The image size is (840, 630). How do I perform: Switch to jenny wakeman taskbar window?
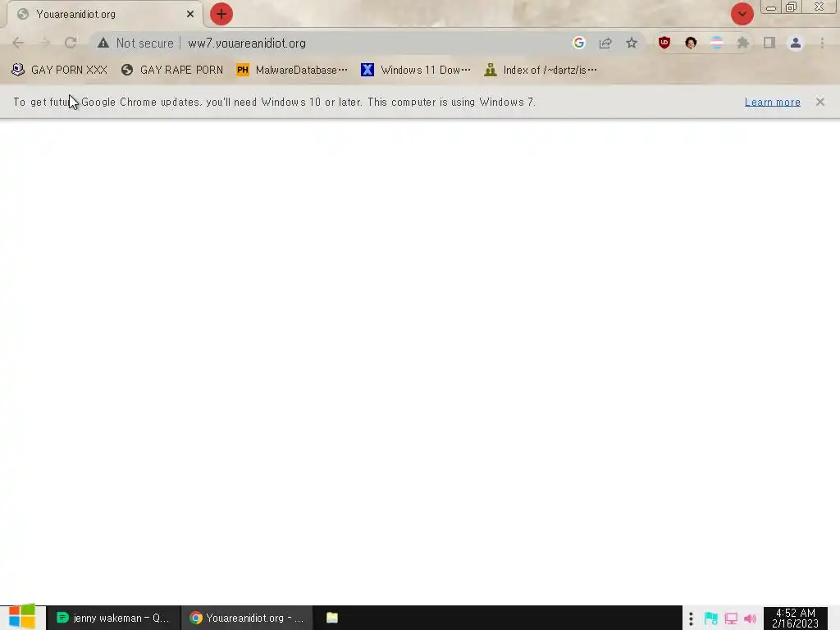point(113,618)
